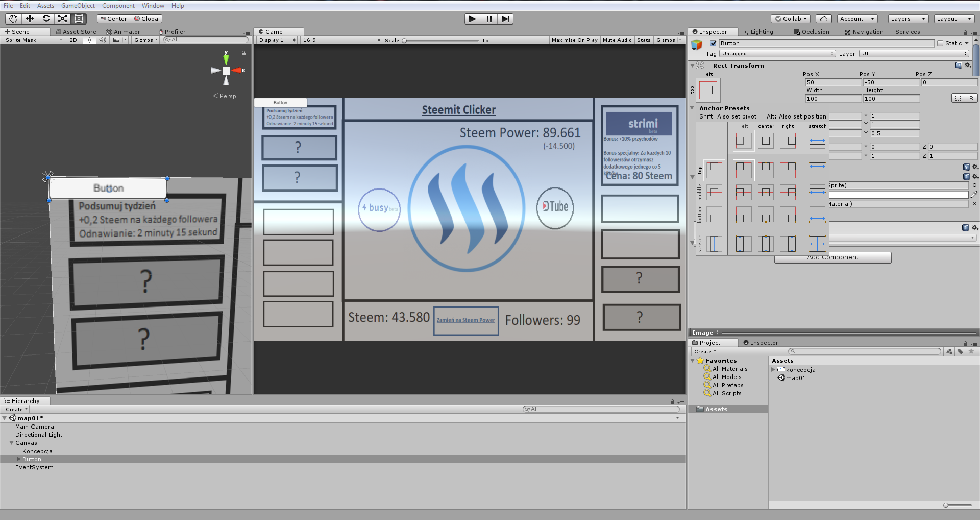Enable Maximize On Play

574,40
